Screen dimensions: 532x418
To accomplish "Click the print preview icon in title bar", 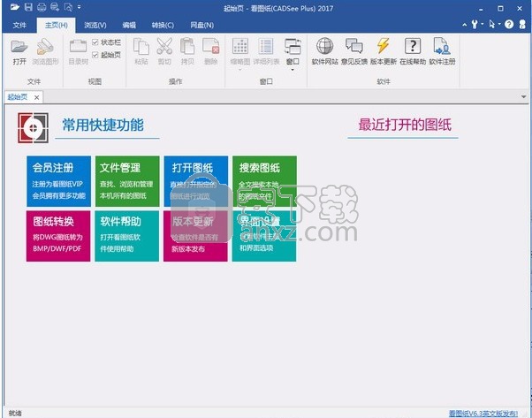I will tap(68, 7).
